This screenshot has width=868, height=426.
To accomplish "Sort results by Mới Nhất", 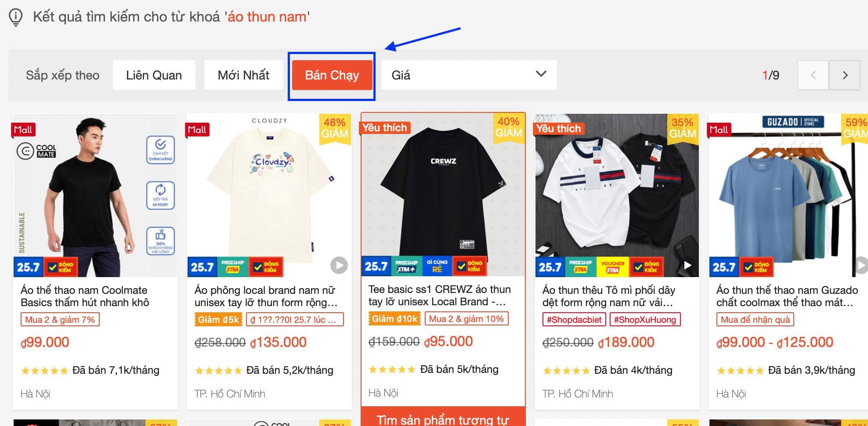I will 243,75.
